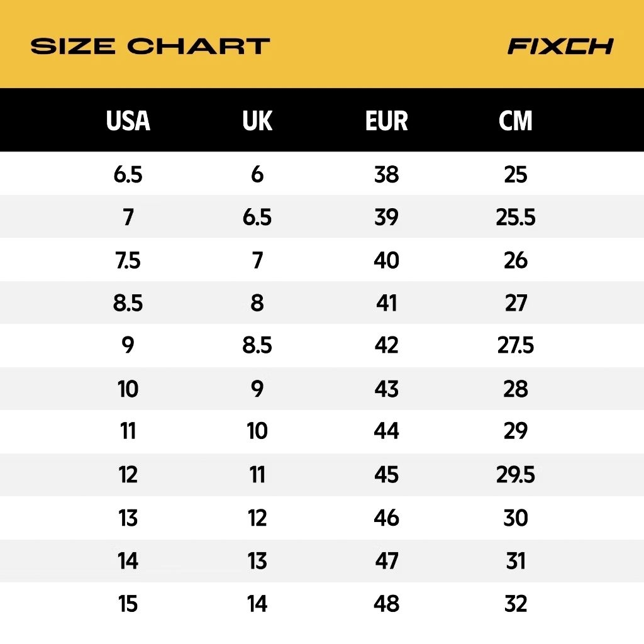Click the CM column header
This screenshot has height=644, width=644.
516,121
